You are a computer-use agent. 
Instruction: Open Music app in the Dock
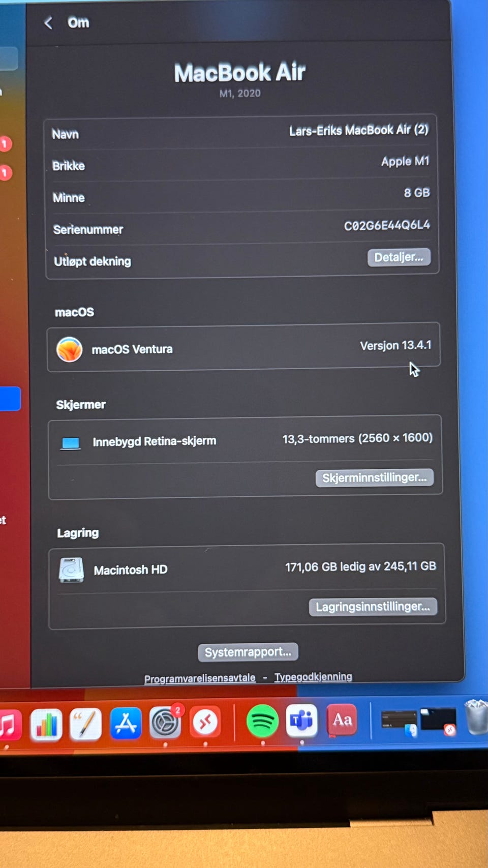[9, 725]
